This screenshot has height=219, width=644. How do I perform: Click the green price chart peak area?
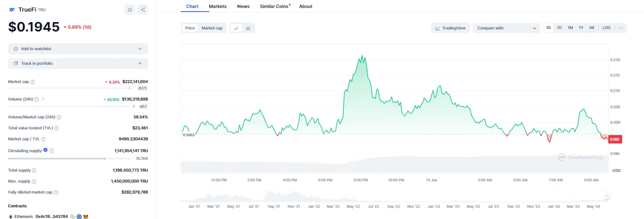(363, 60)
